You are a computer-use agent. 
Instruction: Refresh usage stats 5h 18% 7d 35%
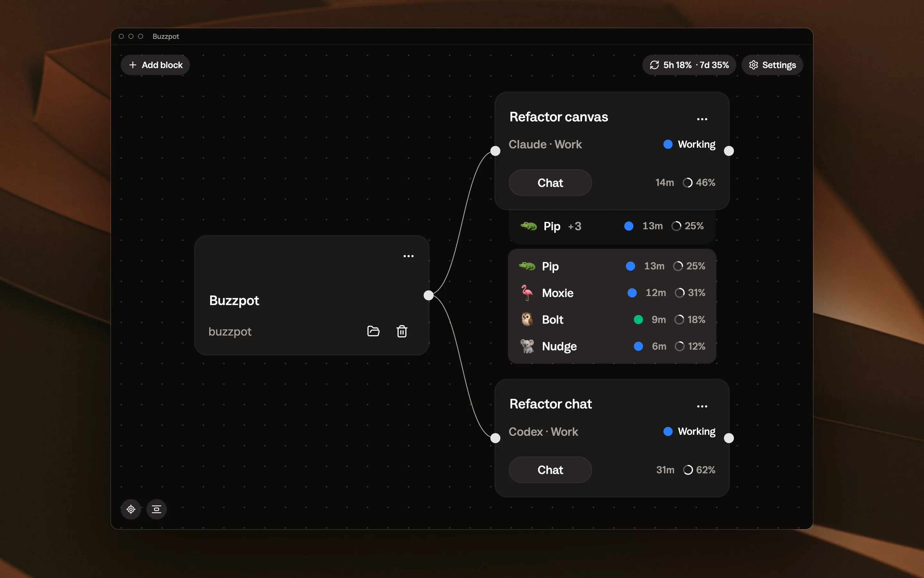tap(689, 65)
